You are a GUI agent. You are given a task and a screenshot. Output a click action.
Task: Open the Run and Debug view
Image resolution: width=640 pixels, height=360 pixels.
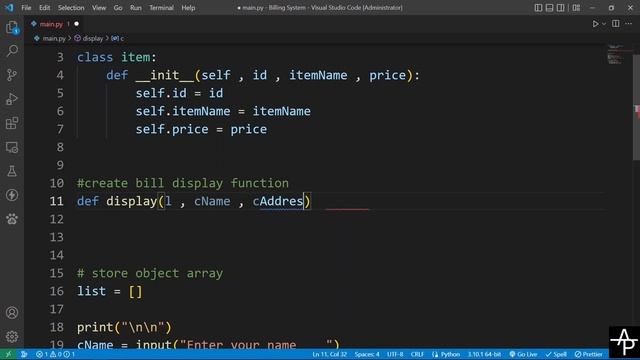pos(12,99)
